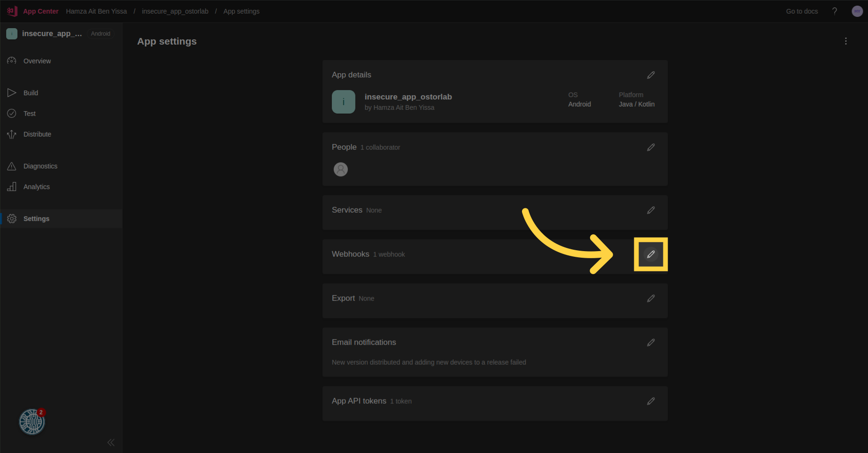The height and width of the screenshot is (453, 868).
Task: Click the People card title
Action: 344,147
